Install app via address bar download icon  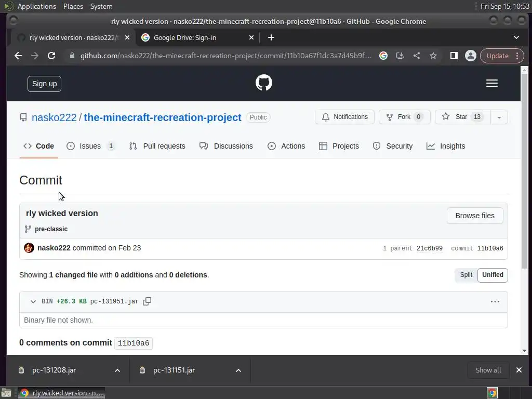point(400,56)
